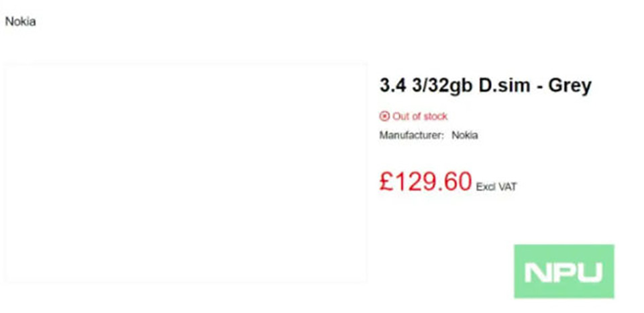The width and height of the screenshot is (644, 313).
Task: Click the word stock in availability status
Action: click(x=435, y=117)
